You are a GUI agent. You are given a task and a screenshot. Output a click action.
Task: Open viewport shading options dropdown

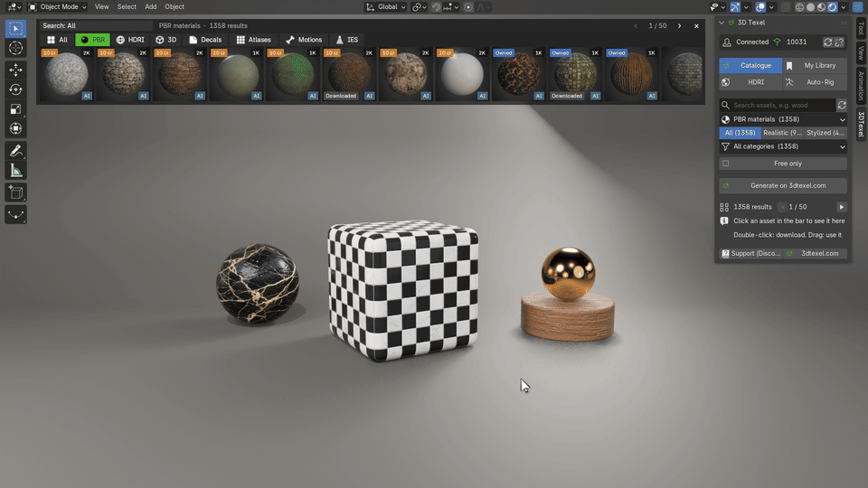[843, 7]
